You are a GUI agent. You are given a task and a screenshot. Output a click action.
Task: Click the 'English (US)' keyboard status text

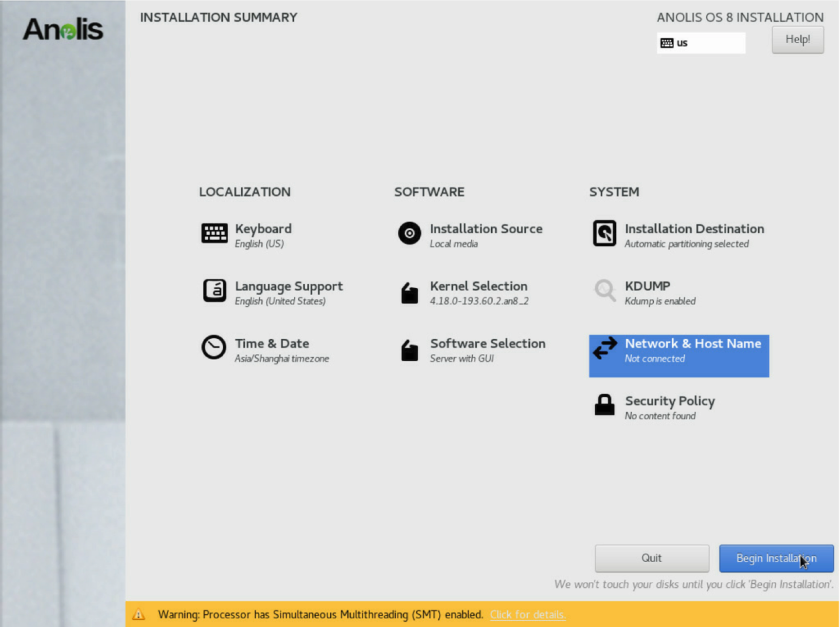click(x=259, y=244)
